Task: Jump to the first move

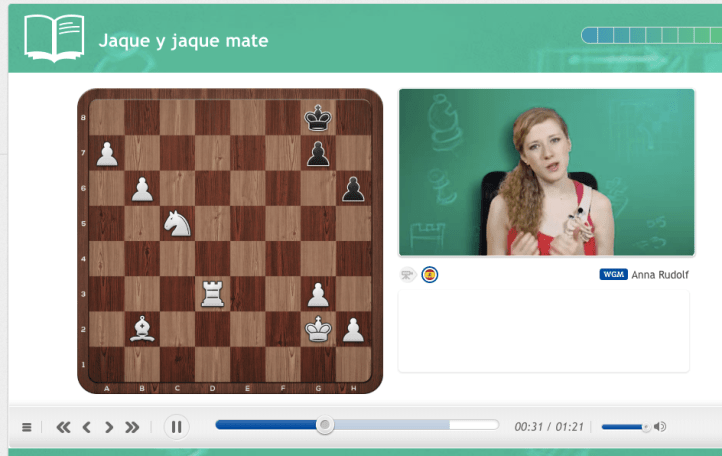Action: (63, 427)
